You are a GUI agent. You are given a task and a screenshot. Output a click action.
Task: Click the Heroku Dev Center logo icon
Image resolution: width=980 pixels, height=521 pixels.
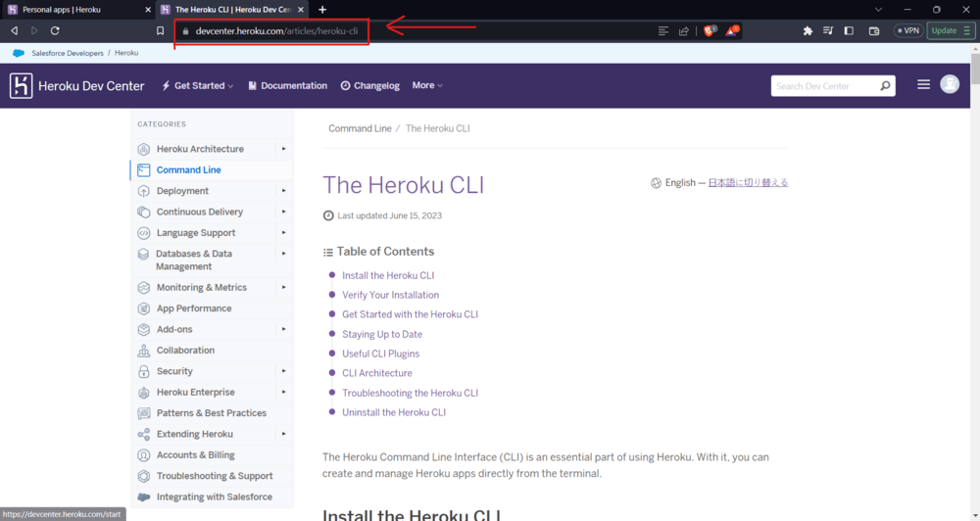point(21,85)
